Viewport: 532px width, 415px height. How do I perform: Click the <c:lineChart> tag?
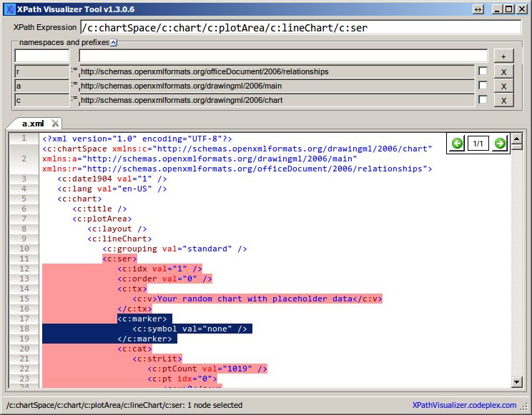pyautogui.click(x=119, y=239)
